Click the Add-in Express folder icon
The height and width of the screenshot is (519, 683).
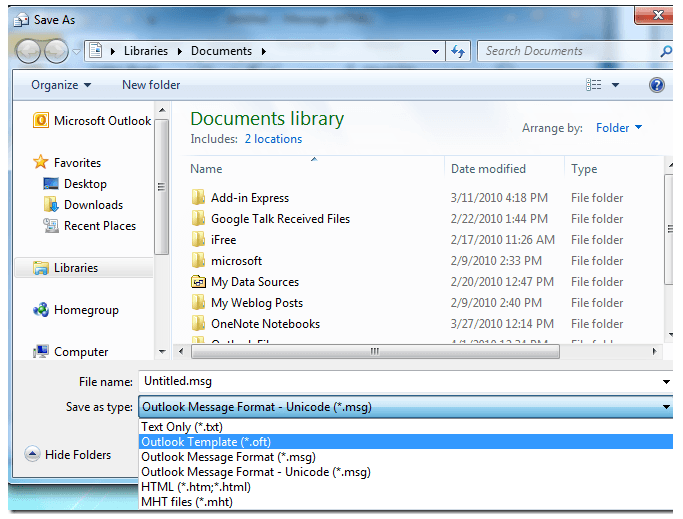click(x=198, y=197)
